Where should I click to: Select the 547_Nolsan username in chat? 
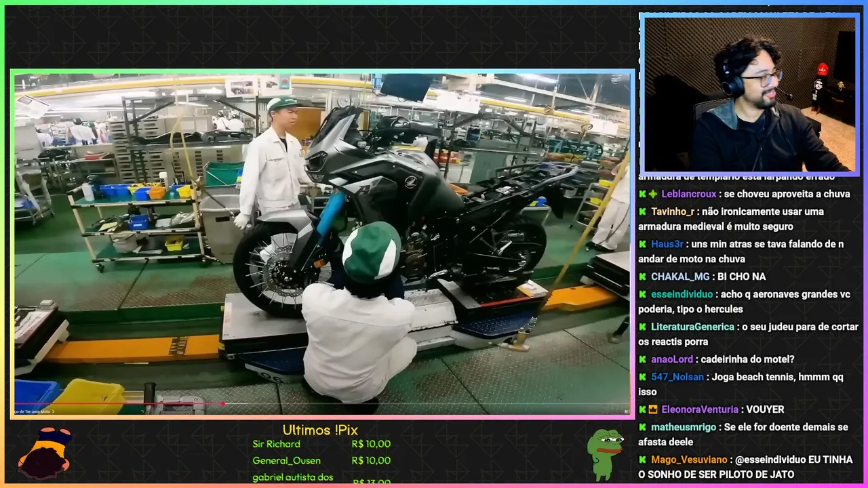[x=677, y=377]
